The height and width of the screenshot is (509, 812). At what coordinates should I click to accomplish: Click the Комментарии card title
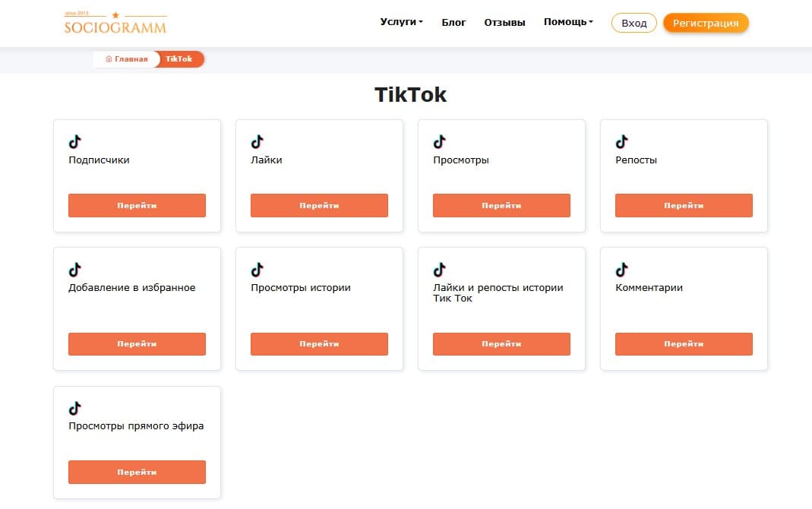point(649,287)
